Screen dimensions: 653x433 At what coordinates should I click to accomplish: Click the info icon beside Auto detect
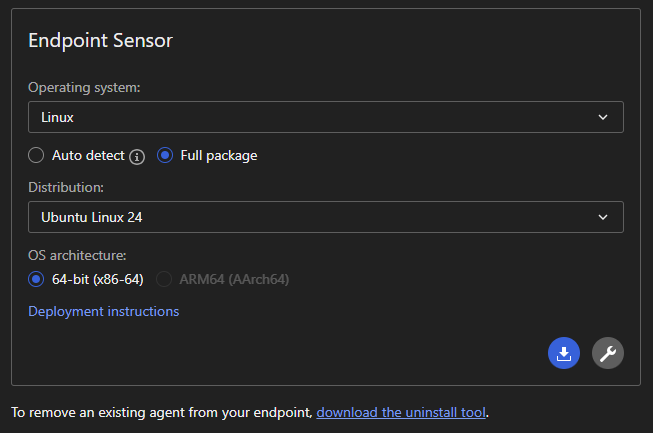click(x=138, y=156)
